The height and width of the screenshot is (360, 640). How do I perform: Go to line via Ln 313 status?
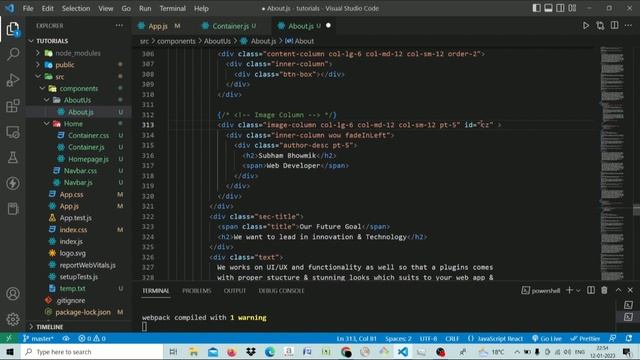tap(356, 338)
